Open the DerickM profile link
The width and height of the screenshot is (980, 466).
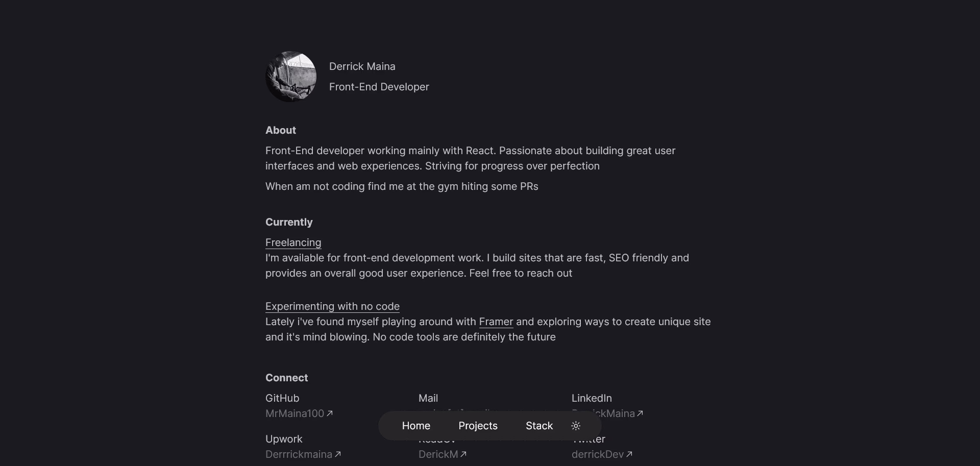(438, 454)
